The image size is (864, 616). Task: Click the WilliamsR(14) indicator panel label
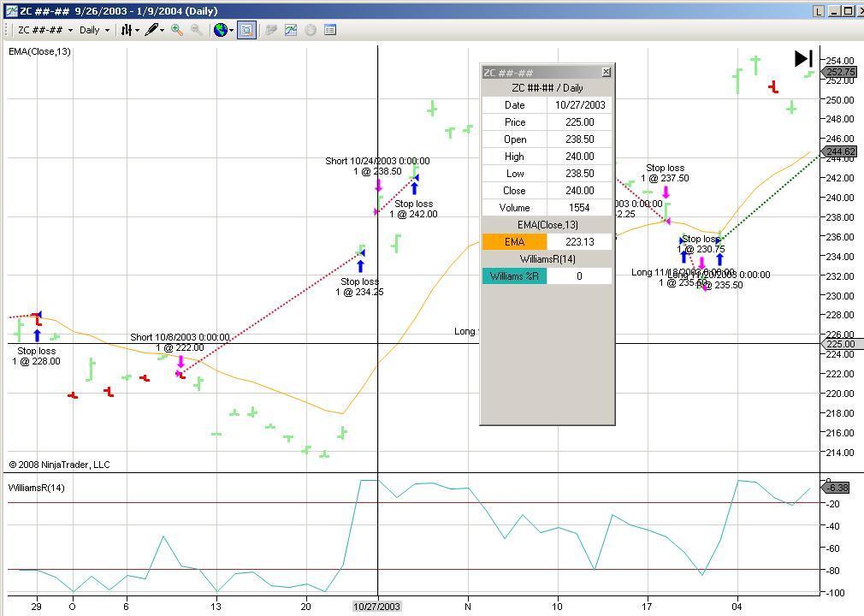click(37, 488)
